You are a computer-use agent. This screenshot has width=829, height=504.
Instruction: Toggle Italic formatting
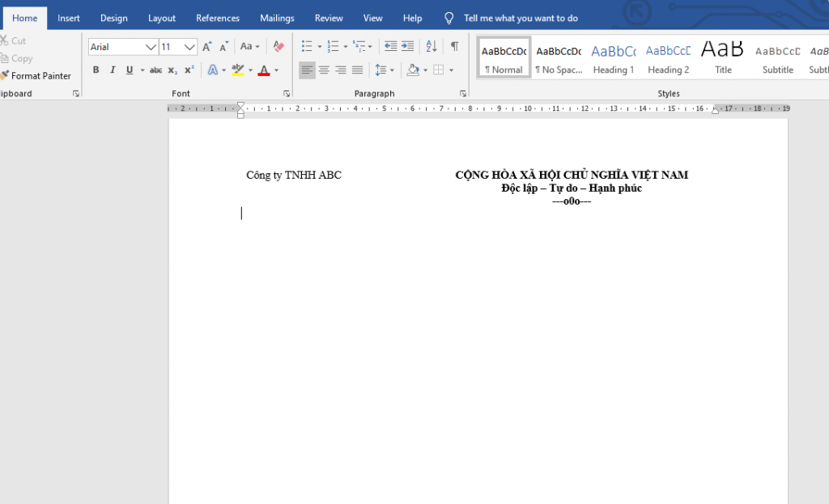click(x=113, y=70)
